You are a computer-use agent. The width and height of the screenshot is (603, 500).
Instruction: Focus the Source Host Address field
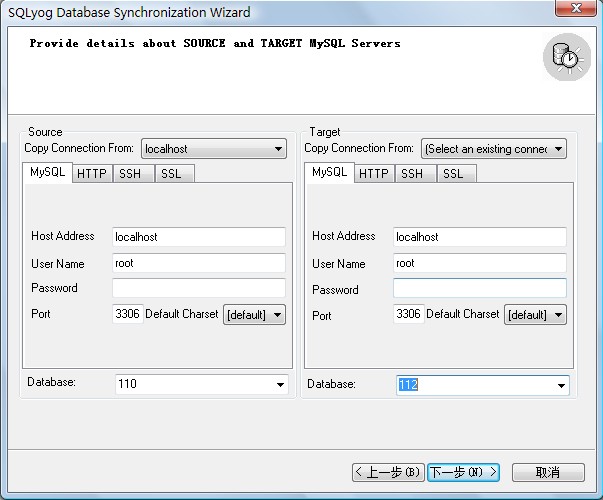click(x=199, y=237)
